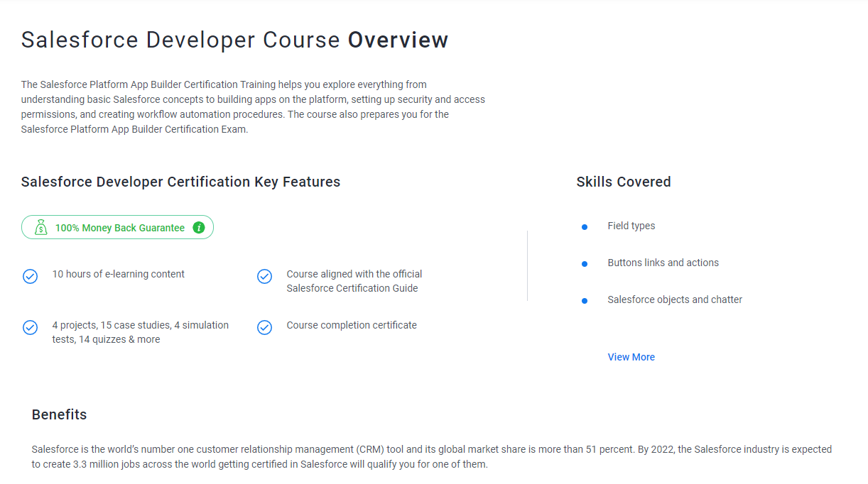Click the Skills Covered heading

click(624, 182)
